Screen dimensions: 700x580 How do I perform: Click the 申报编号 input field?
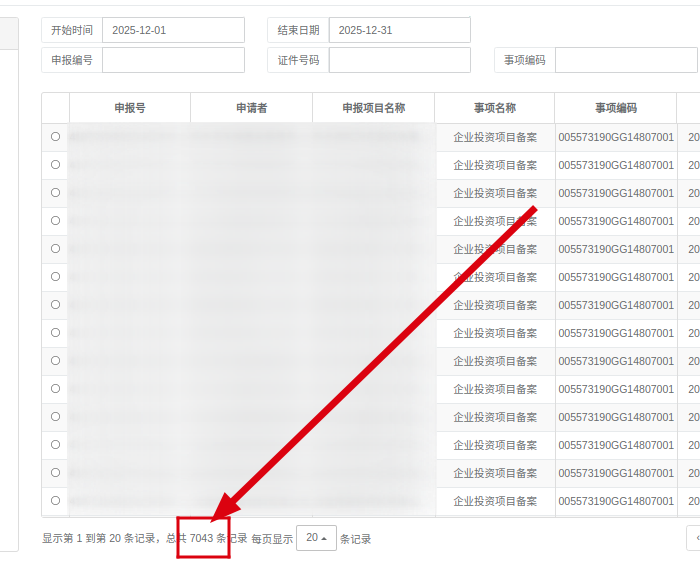[x=173, y=60]
